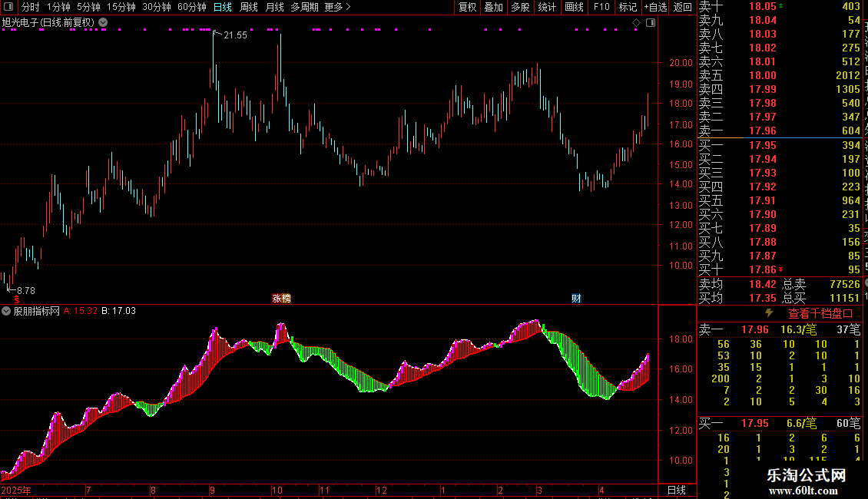Image resolution: width=868 pixels, height=499 pixels.
Task: Select the 30分钟 period
Action: tap(156, 7)
